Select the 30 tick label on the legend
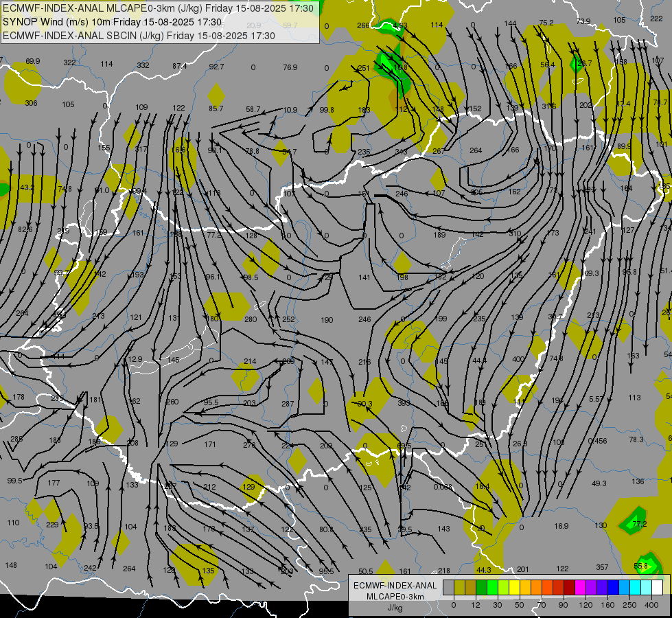 pos(497,605)
